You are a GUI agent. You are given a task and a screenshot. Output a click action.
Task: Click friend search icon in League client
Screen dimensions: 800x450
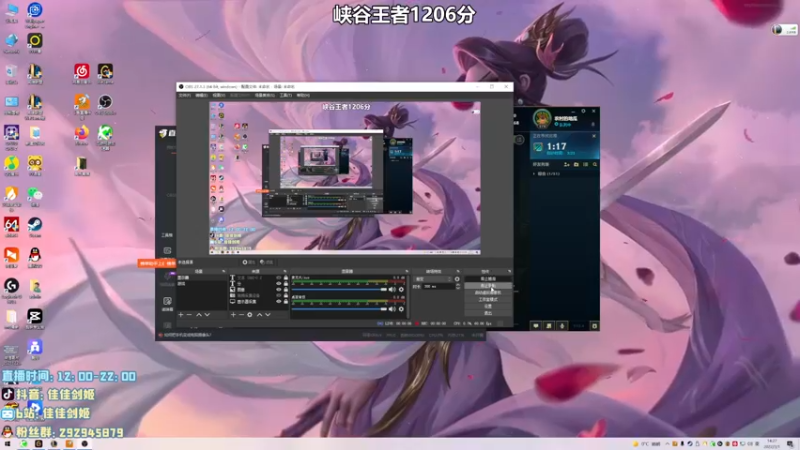coord(595,164)
